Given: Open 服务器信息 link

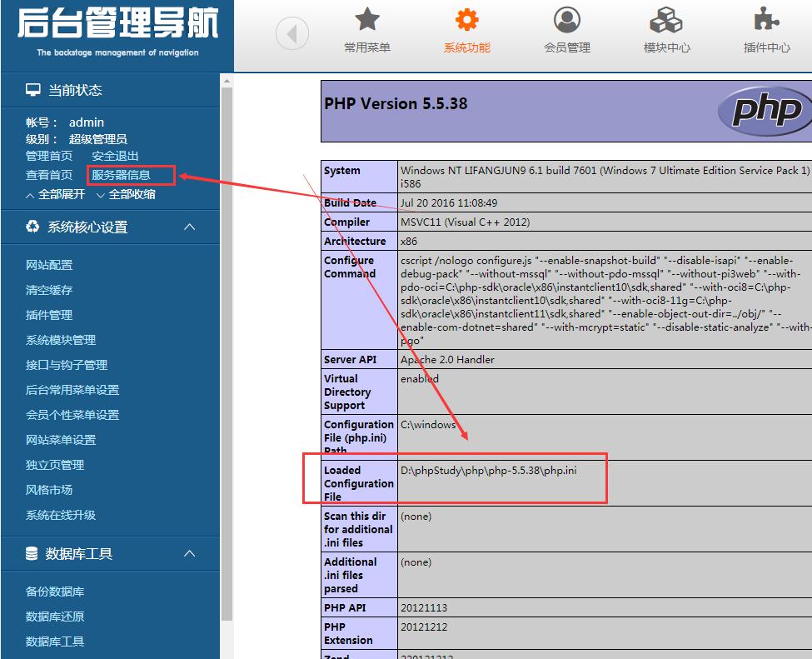Looking at the screenshot, I should tap(122, 175).
